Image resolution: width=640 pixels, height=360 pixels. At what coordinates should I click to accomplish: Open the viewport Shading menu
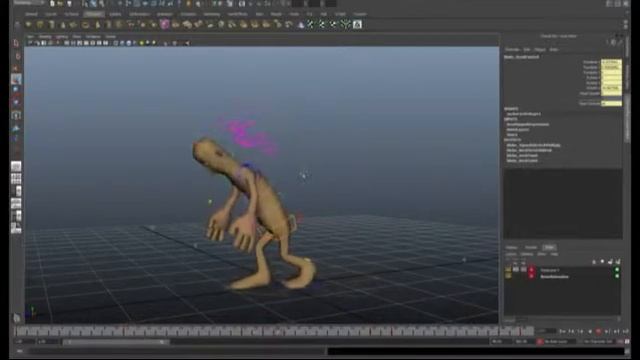pyautogui.click(x=45, y=36)
